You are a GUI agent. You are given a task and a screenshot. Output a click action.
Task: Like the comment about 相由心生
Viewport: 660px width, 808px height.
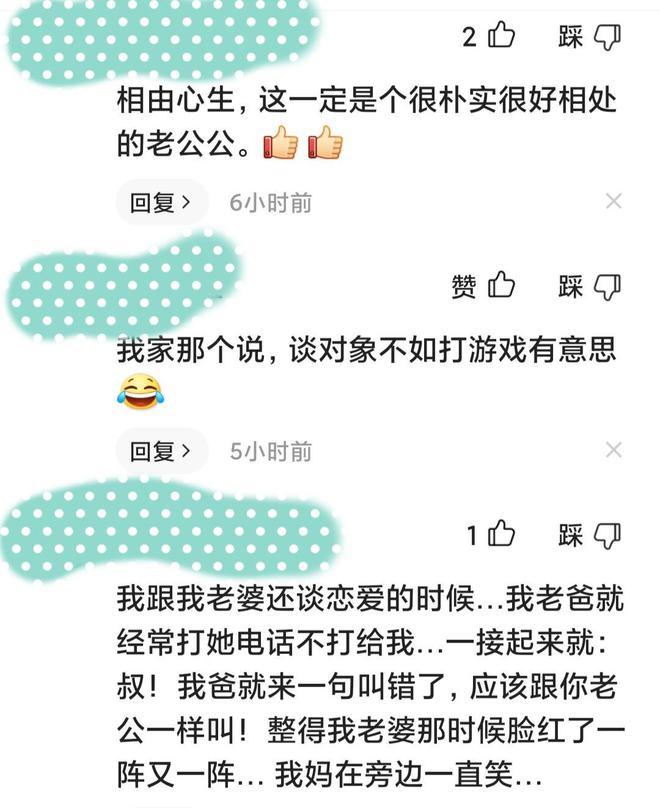[x=501, y=35]
